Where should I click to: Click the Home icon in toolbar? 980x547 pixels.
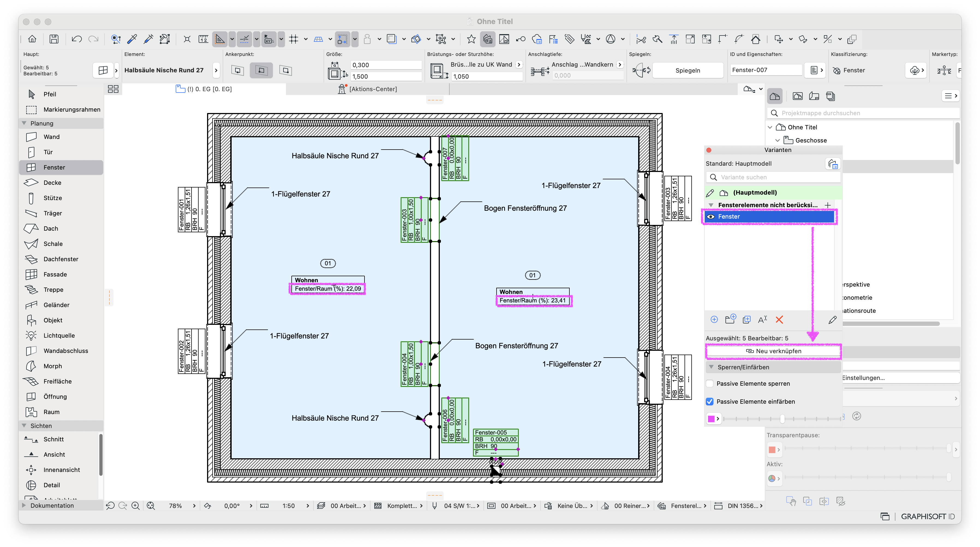(32, 39)
